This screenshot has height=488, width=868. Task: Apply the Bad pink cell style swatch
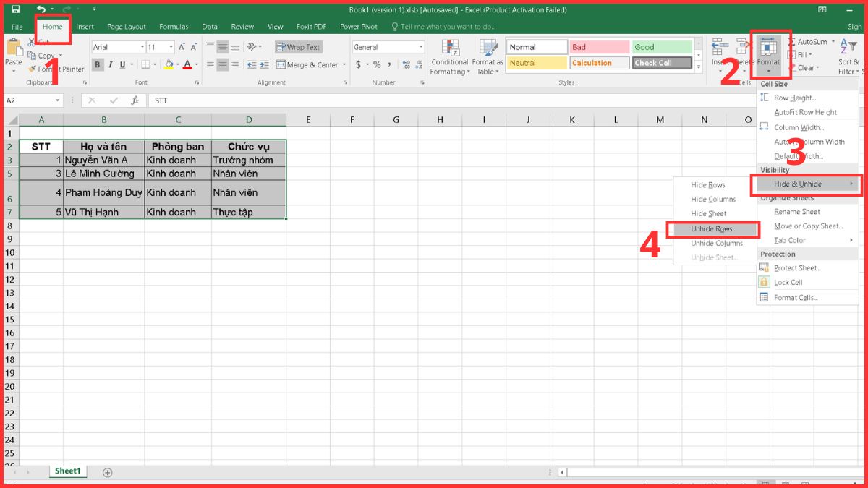[598, 47]
